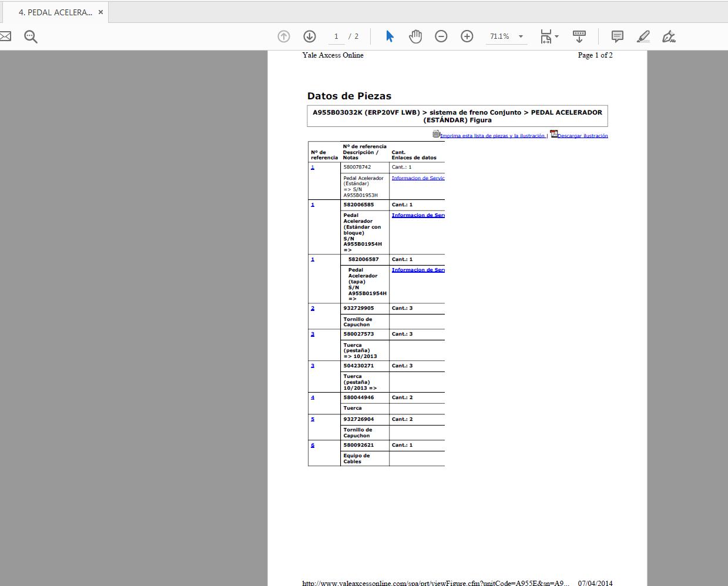
Task: Click reference link 6 beside part 580092621
Action: [x=313, y=445]
